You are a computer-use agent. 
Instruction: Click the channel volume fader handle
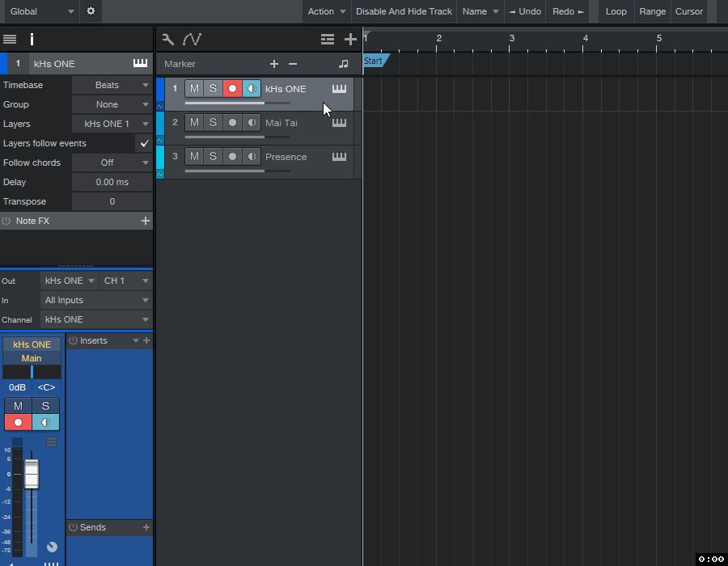pos(32,474)
